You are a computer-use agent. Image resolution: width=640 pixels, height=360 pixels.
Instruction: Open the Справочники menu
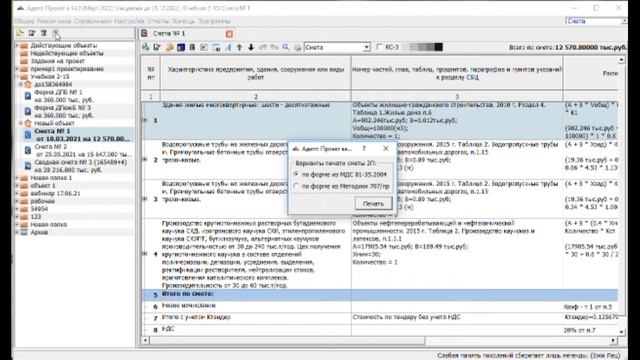(93, 21)
